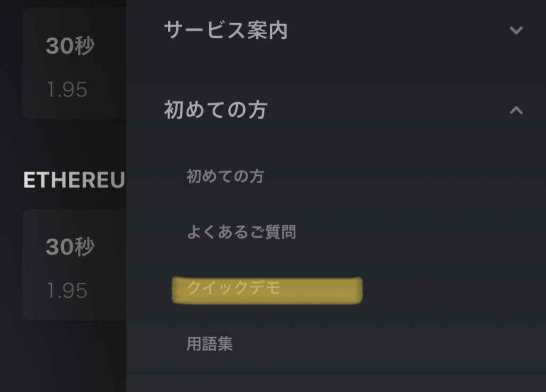Click the 30秒 label in Ethereum card
546x392 pixels.
click(70, 247)
